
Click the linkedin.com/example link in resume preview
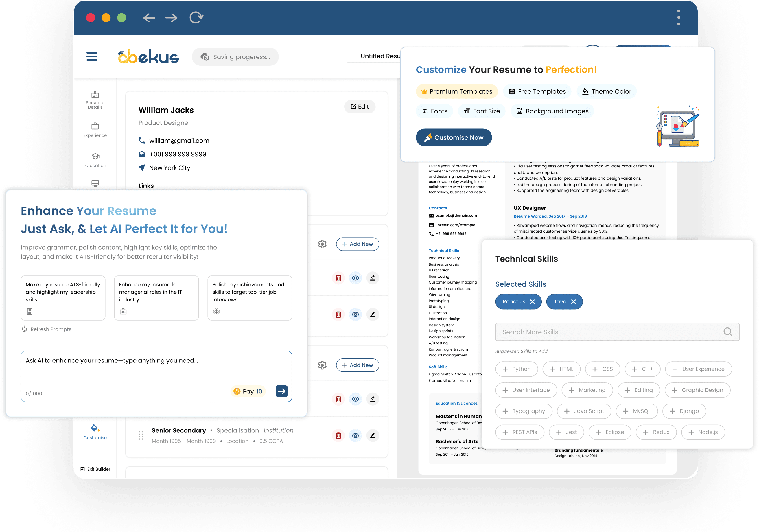coord(455,225)
